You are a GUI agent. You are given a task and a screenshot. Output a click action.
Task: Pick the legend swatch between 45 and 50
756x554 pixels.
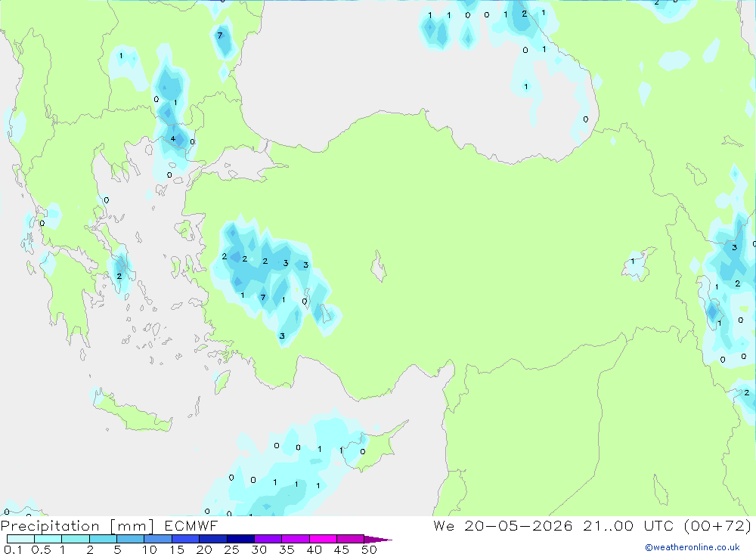351,539
